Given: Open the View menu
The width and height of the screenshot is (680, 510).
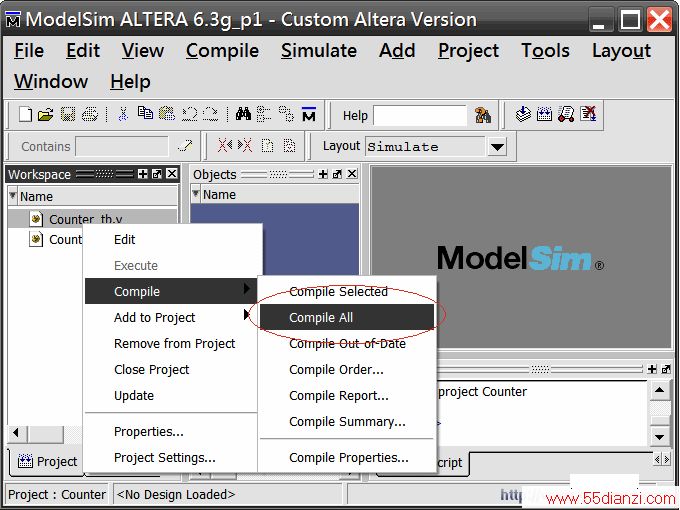Looking at the screenshot, I should [x=143, y=51].
